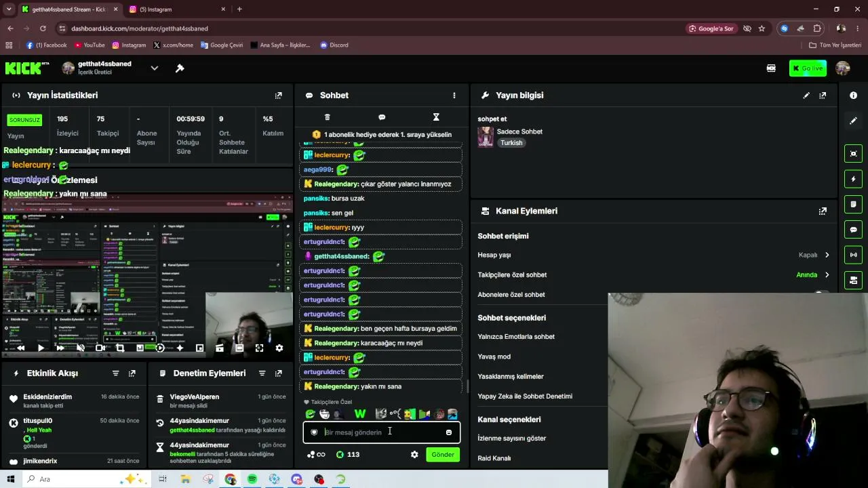
Task: Click the hourglass icon in chat toolbar
Action: 436,117
